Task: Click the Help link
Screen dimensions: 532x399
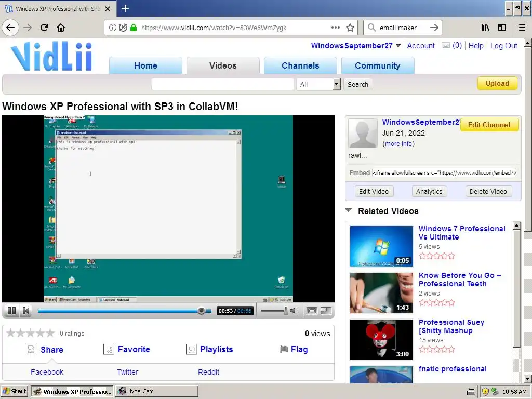Action: coord(476,46)
